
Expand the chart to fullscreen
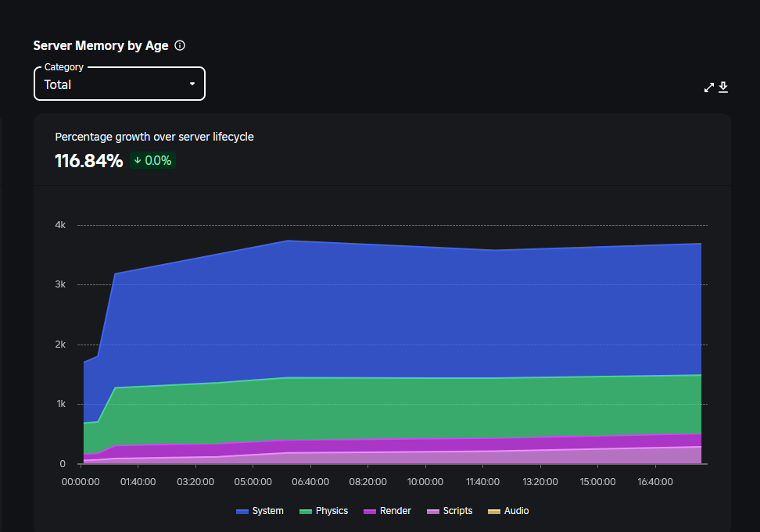tap(708, 87)
